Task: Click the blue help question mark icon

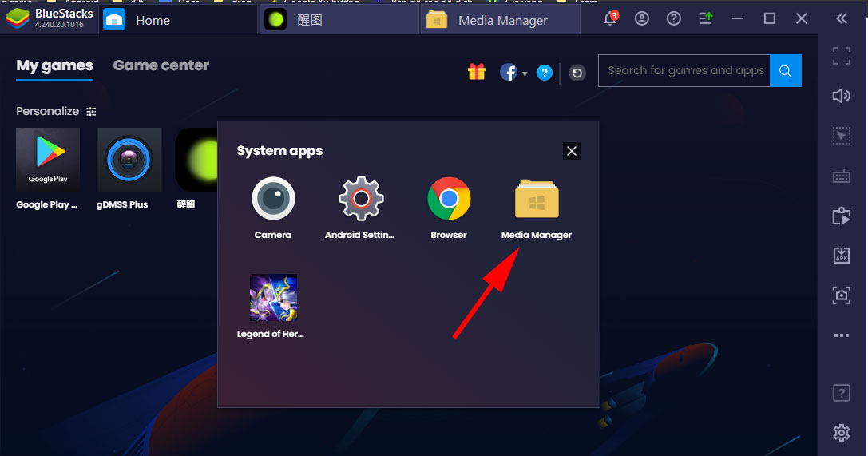Action: coord(545,73)
